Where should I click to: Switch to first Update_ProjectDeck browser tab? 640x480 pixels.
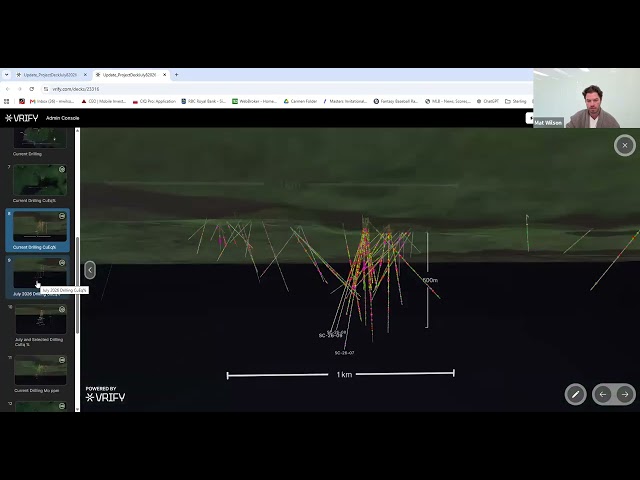(50, 75)
